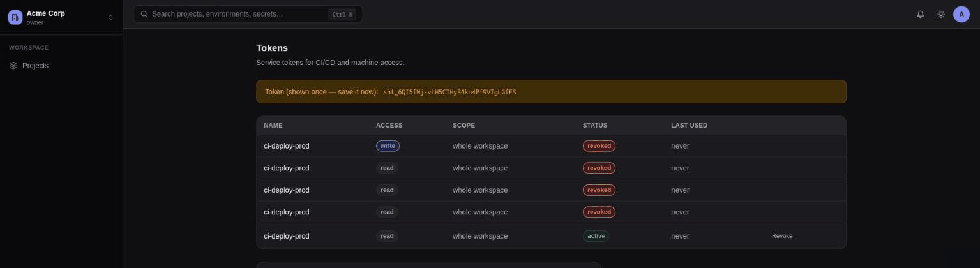Click whole workspace scope in the active row
Image resolution: width=980 pixels, height=268 pixels.
tap(480, 236)
